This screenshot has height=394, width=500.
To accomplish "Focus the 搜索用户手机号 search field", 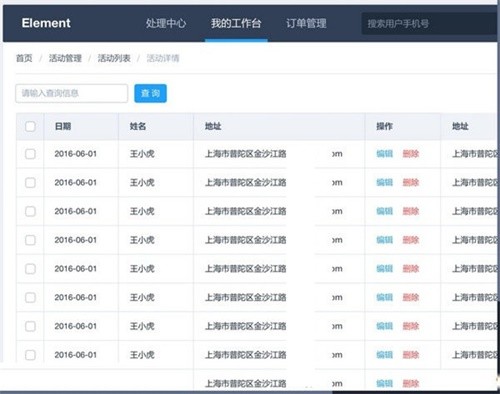I will tap(430, 24).
